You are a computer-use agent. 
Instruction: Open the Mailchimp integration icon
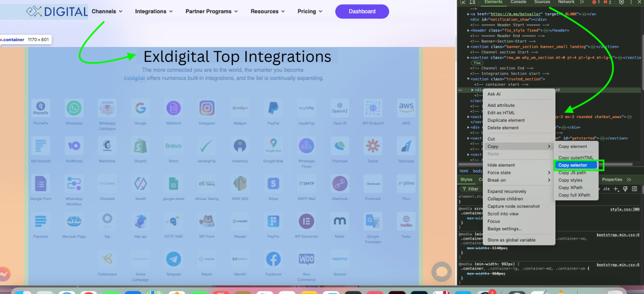click(x=107, y=146)
